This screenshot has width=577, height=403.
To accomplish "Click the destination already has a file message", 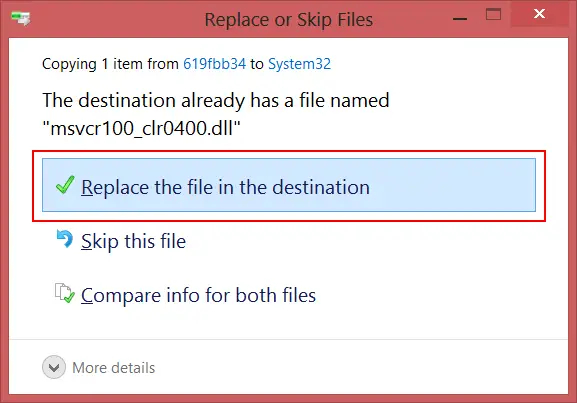I will (216, 100).
